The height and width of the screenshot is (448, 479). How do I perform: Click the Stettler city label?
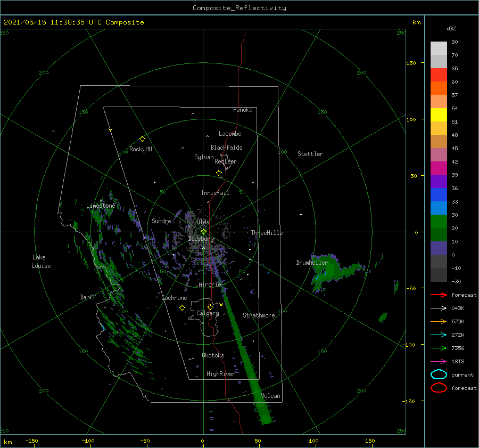click(x=310, y=154)
